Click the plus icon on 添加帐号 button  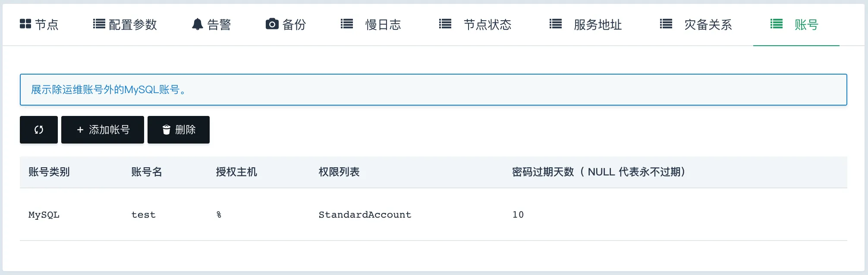tap(79, 130)
